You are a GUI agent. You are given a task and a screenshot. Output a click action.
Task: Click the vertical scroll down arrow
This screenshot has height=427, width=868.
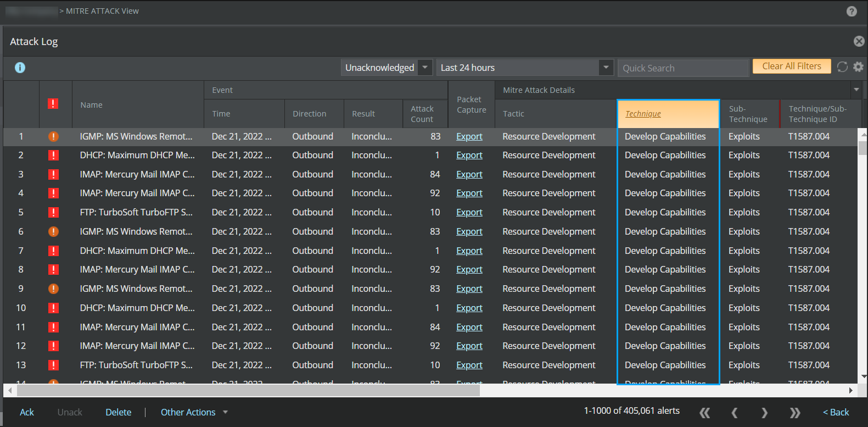863,376
